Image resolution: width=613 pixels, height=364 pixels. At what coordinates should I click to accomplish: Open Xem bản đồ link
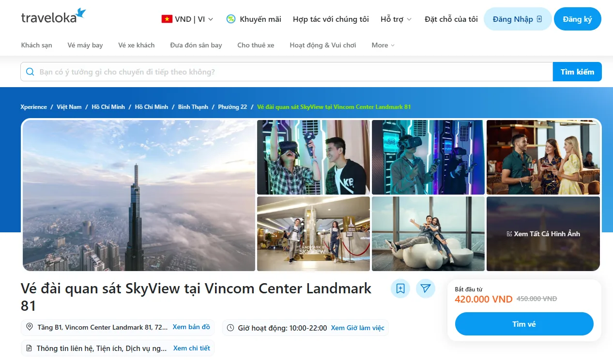[x=191, y=327]
